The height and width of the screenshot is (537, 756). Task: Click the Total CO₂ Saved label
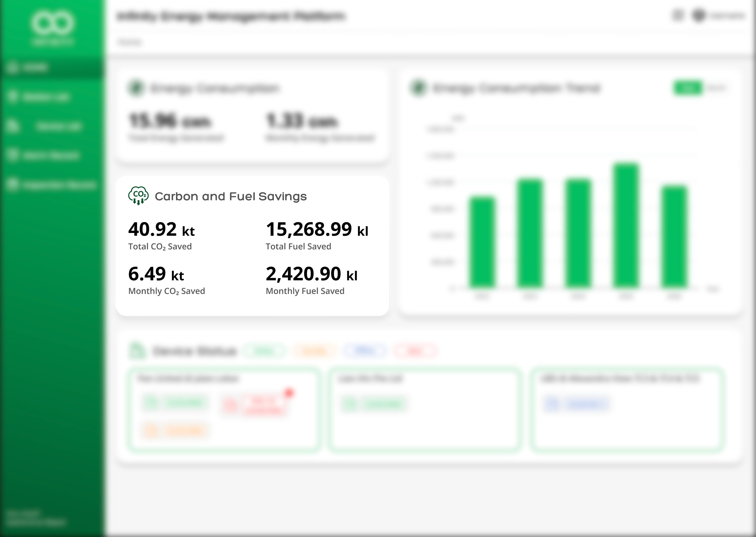pos(160,247)
